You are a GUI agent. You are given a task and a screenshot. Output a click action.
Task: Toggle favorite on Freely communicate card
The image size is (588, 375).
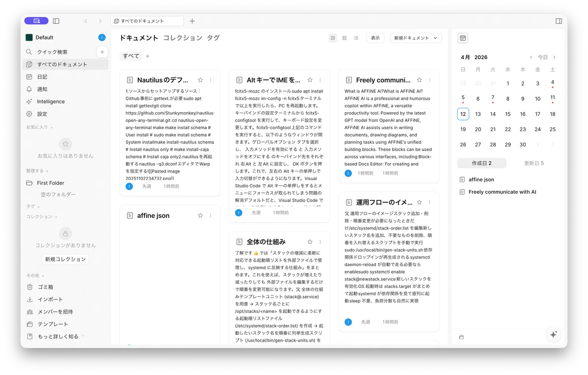pyautogui.click(x=419, y=80)
